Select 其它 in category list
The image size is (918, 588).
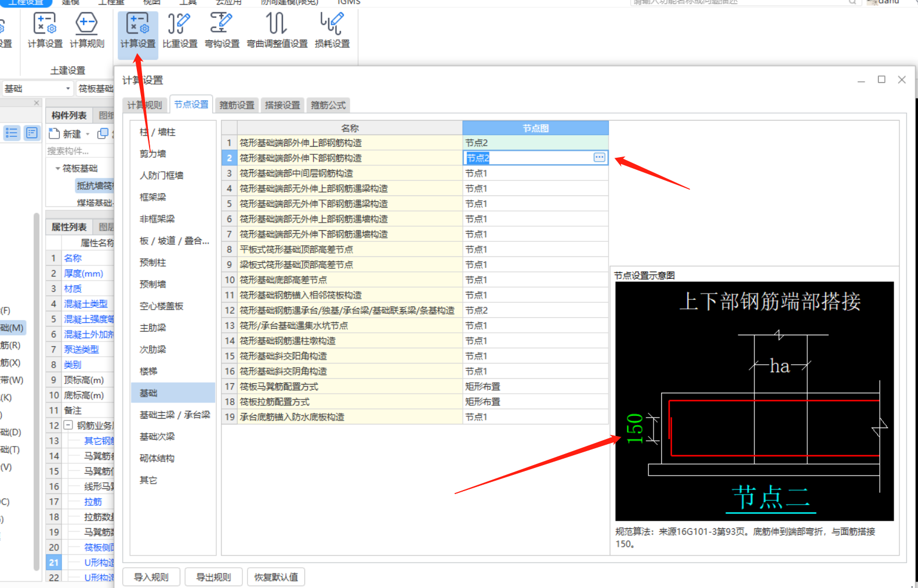148,480
